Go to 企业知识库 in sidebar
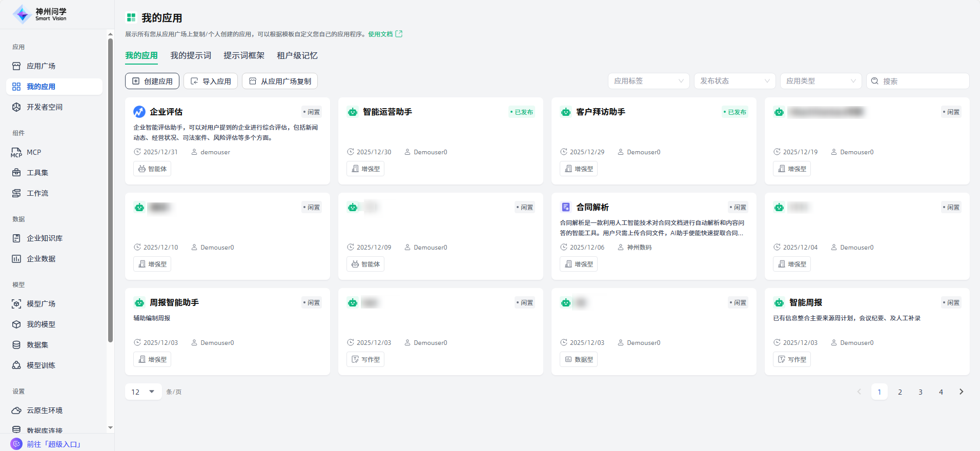The width and height of the screenshot is (980, 451). [x=45, y=238]
